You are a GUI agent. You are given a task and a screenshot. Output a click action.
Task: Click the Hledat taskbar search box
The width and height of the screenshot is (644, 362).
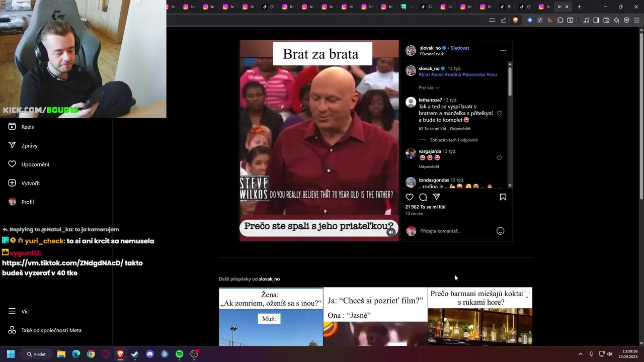tap(36, 354)
